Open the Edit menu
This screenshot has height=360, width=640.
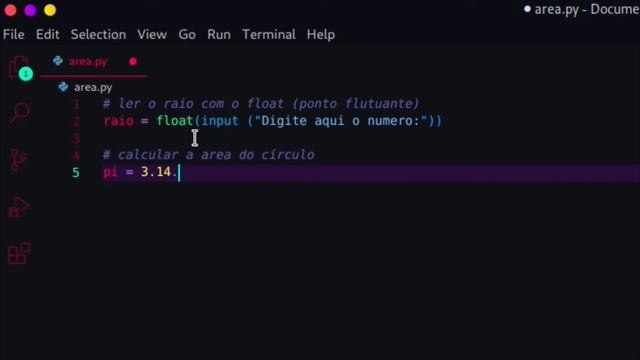tap(47, 35)
